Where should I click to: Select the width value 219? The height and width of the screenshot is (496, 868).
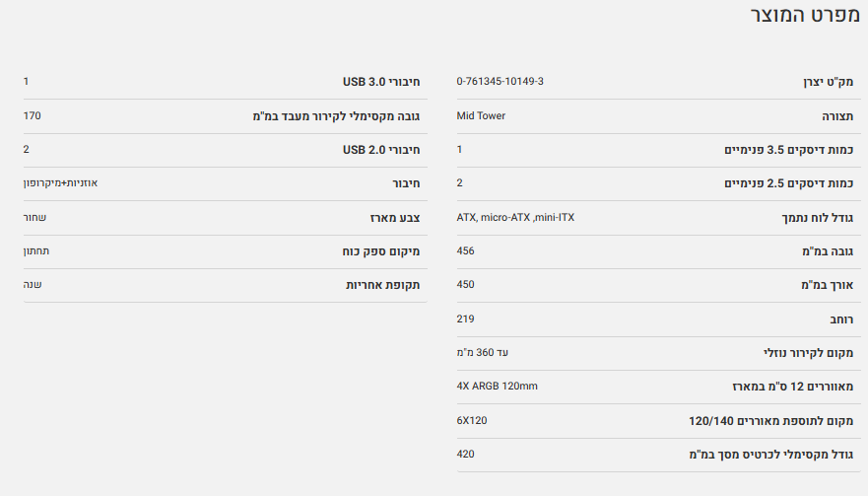[x=466, y=319]
